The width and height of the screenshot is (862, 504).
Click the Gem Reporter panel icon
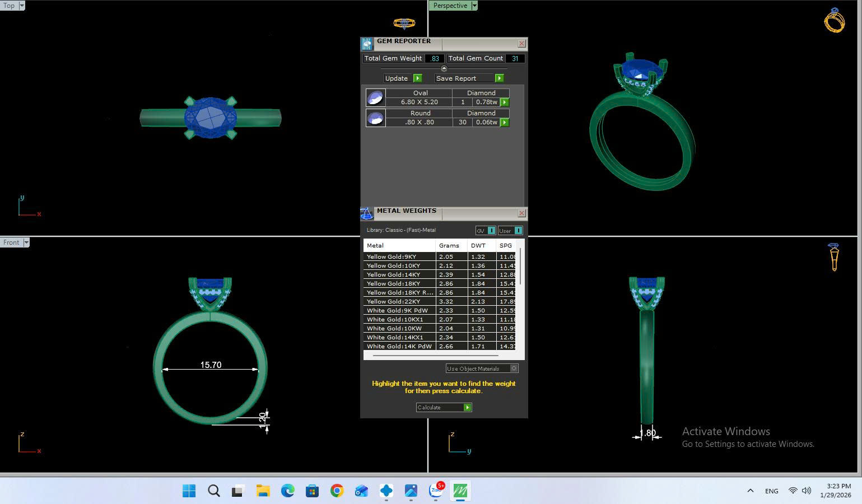(367, 44)
